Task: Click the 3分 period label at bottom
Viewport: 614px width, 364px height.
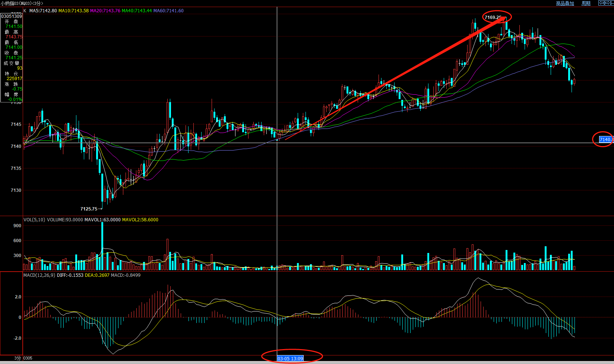Action: [x=18, y=358]
